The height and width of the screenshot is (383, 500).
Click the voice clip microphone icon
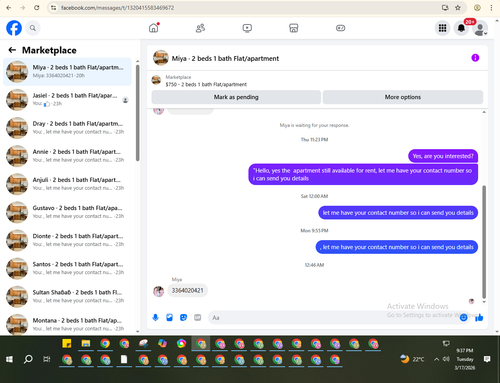click(x=155, y=317)
